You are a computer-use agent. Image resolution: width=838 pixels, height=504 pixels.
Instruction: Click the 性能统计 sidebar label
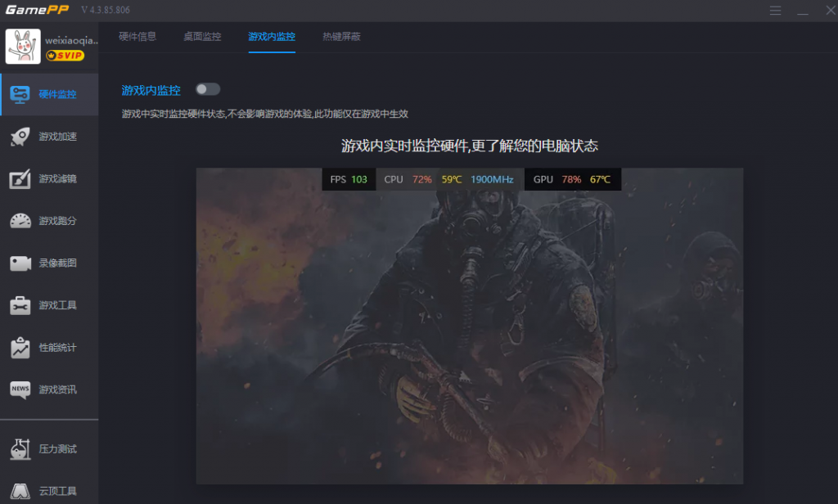[58, 348]
